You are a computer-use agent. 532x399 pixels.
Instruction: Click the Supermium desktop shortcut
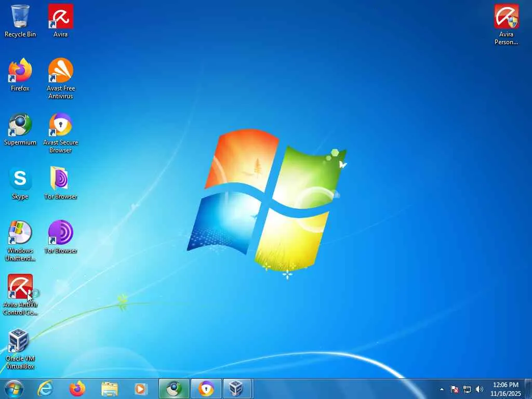pos(20,129)
